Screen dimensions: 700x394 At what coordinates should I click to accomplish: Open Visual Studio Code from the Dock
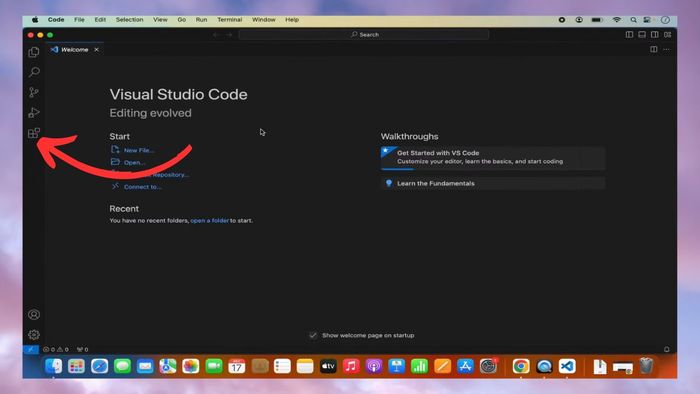(x=567, y=366)
